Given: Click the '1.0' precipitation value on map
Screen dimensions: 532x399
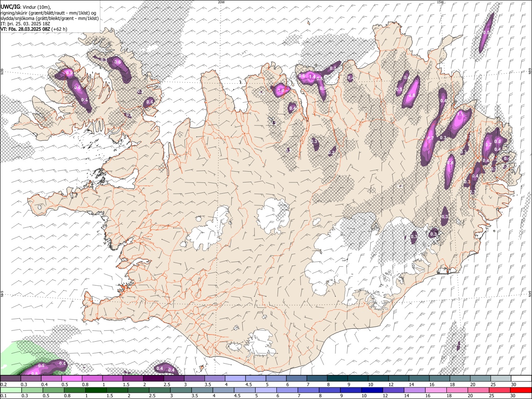Looking at the screenshot, I should click(281, 91).
